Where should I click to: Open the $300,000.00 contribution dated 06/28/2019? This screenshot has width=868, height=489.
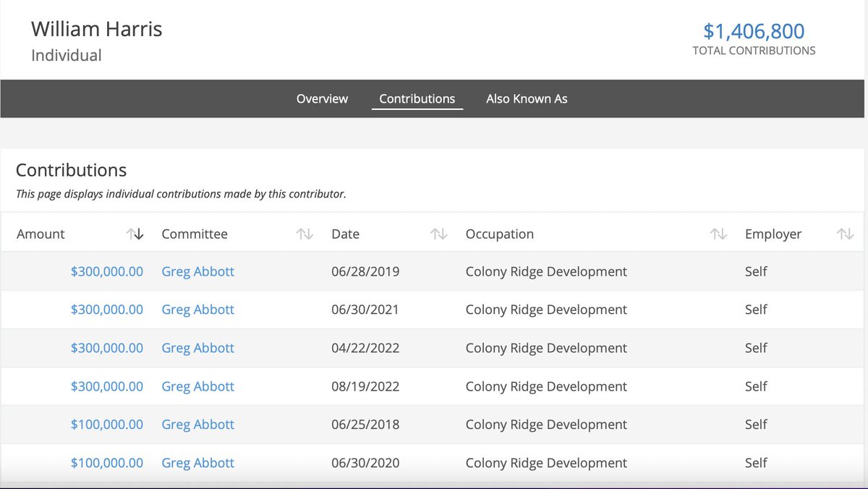107,272
